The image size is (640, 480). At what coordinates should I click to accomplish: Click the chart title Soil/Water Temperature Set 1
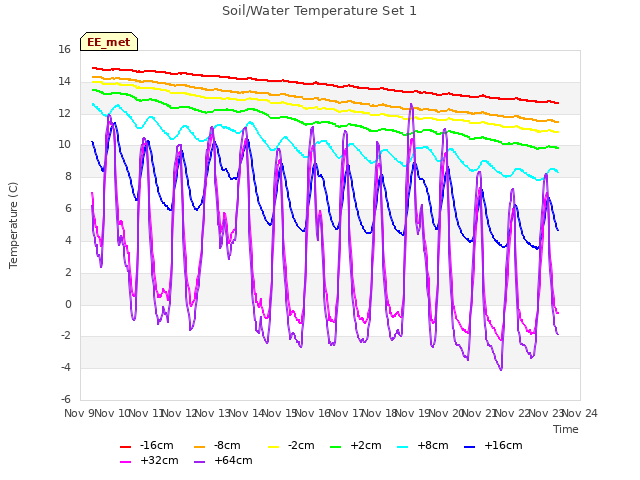[x=319, y=11]
